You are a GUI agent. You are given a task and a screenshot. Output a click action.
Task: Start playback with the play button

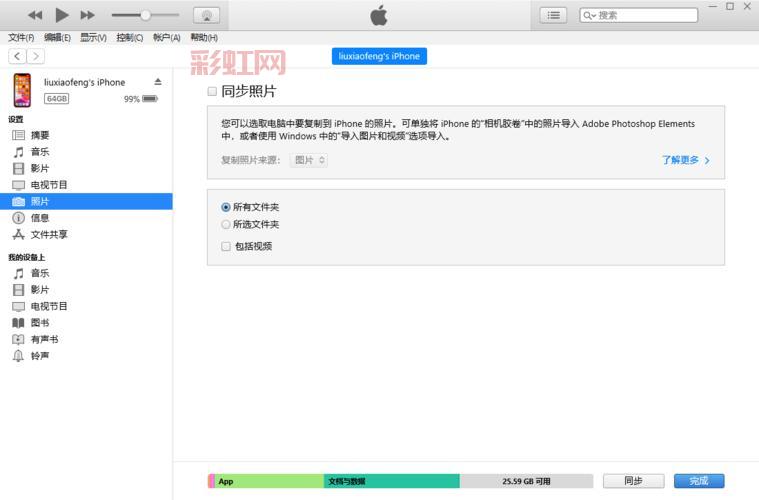61,15
